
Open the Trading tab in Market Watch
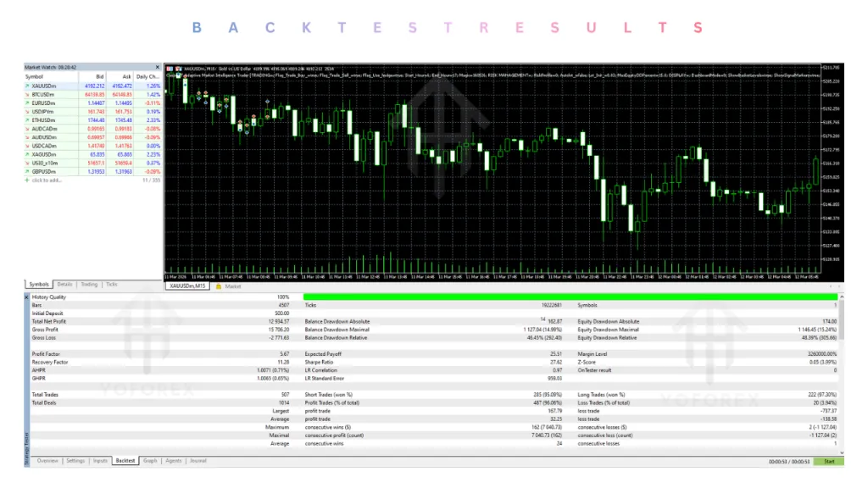coord(89,285)
